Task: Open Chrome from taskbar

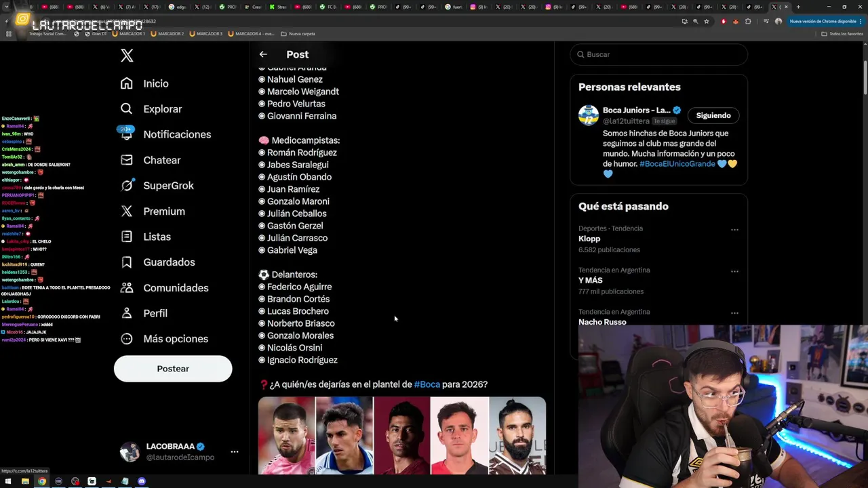Action: (42, 481)
